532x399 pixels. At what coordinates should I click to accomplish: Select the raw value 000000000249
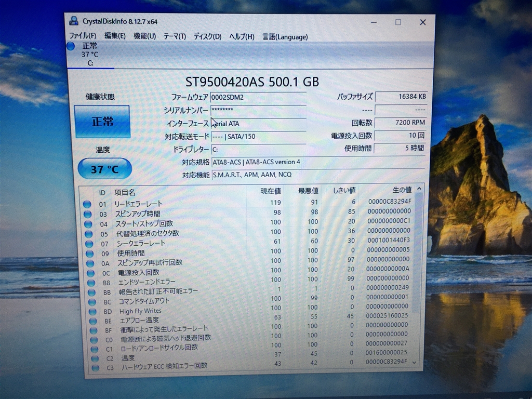click(388, 288)
